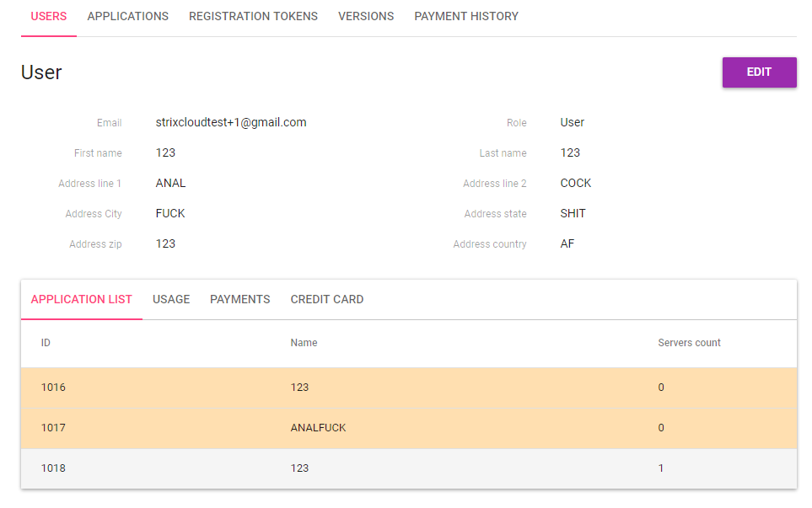Switch to the Usage sub-tab
Screen dimensions: 812x508
171,300
